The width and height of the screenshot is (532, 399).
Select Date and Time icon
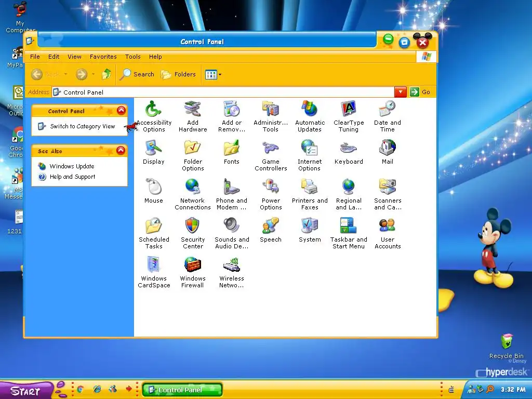[388, 116]
